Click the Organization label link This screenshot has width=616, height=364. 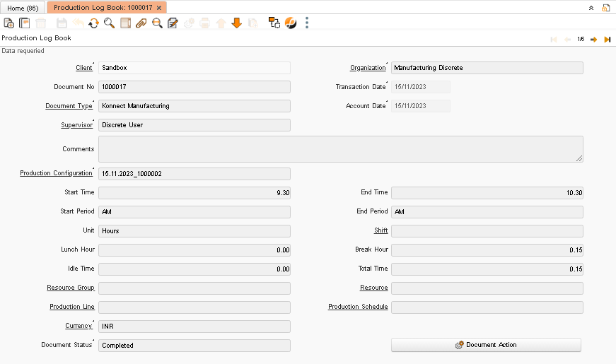pyautogui.click(x=368, y=68)
